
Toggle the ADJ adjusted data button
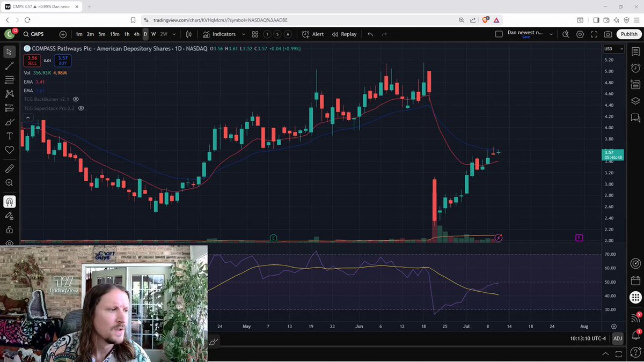618,338
